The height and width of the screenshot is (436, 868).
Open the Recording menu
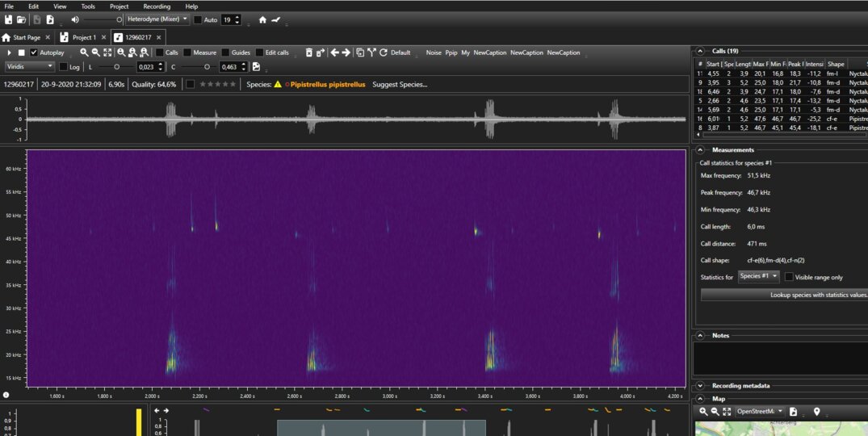(157, 6)
